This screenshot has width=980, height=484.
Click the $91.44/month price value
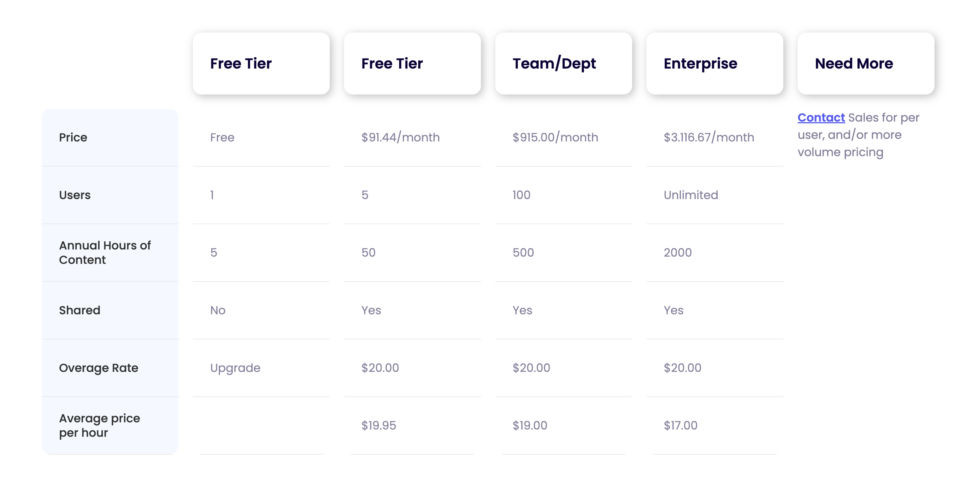point(400,137)
